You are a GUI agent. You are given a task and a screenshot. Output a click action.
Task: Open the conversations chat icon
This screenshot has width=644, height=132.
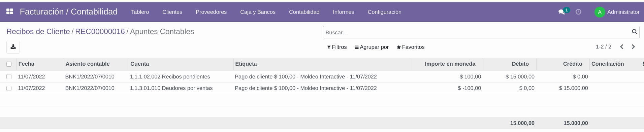point(561,12)
